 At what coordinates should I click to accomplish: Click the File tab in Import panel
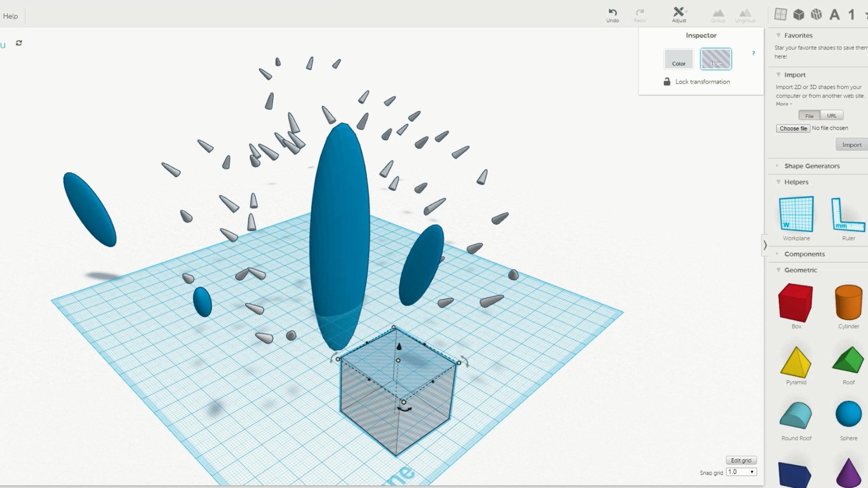809,115
